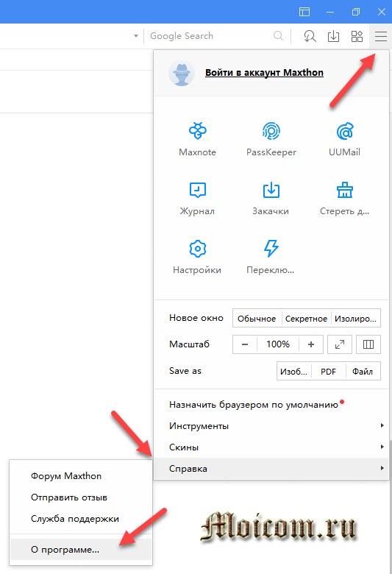This screenshot has height=574, width=392.
Task: Open the hamburger main menu button
Action: 381,36
